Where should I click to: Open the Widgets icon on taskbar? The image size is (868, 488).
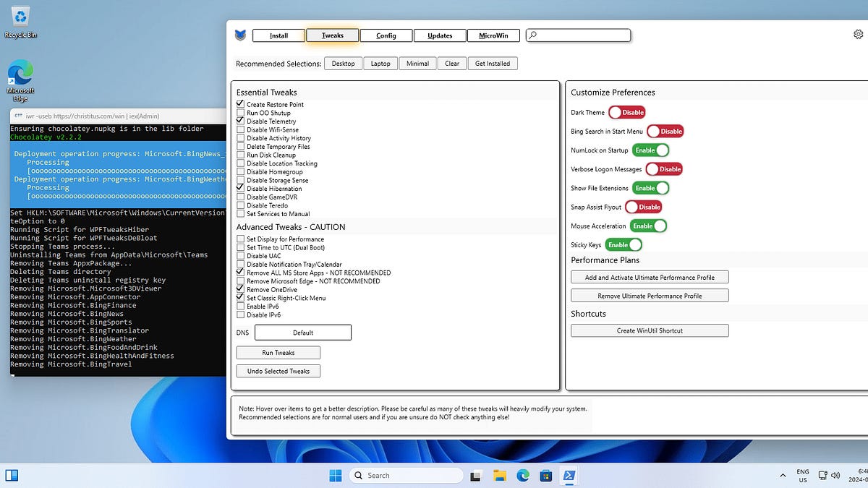tap(12, 476)
